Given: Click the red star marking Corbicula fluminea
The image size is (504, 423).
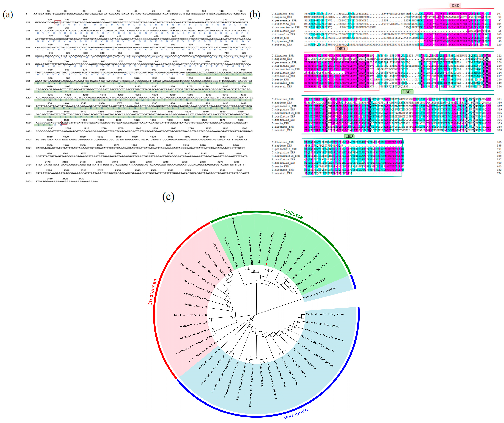Looking at the screenshot, I should (267, 264).
